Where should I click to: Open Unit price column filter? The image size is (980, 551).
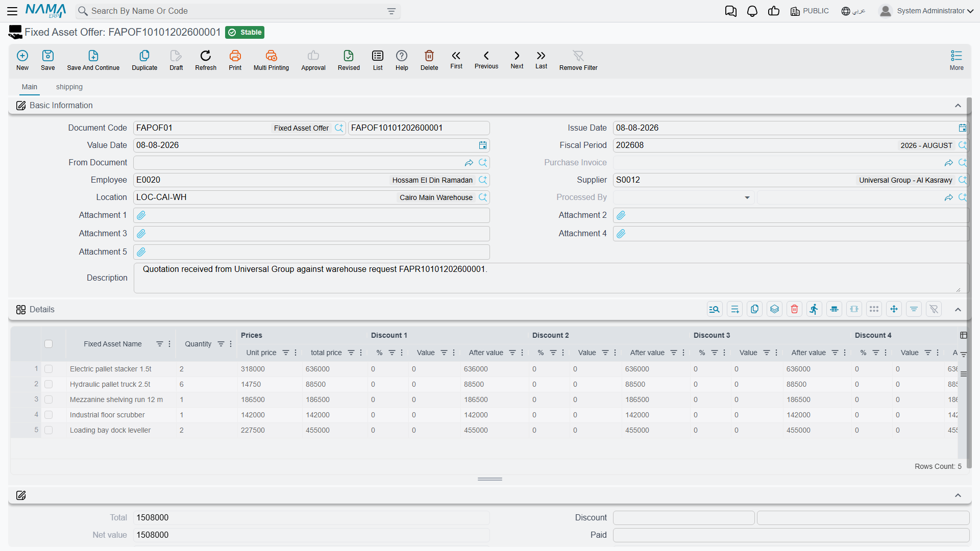[x=286, y=353]
